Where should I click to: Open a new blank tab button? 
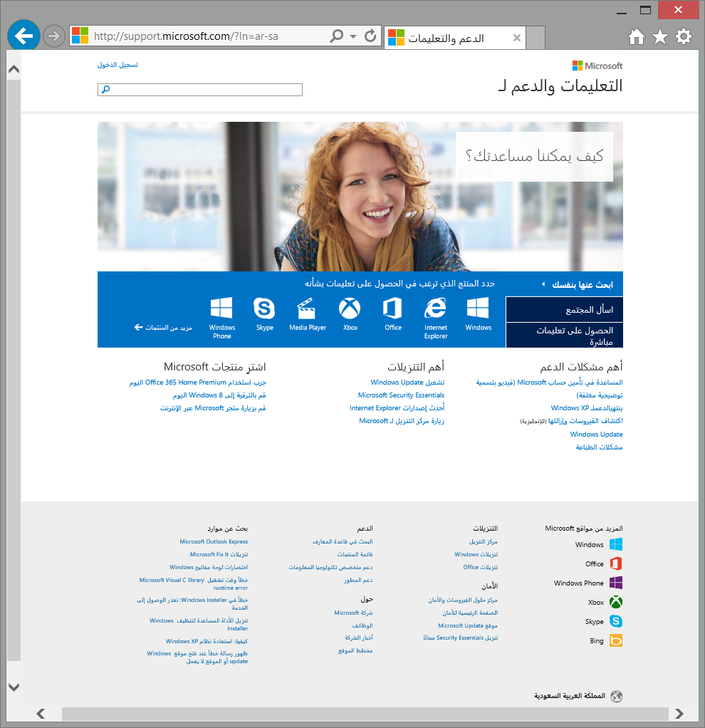[x=536, y=38]
